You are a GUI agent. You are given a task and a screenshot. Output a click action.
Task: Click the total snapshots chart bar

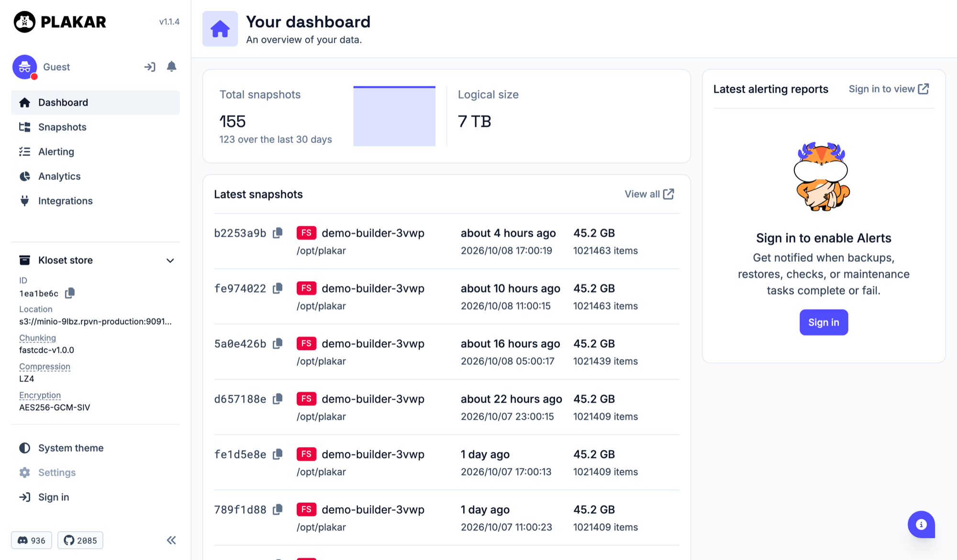coord(394,116)
